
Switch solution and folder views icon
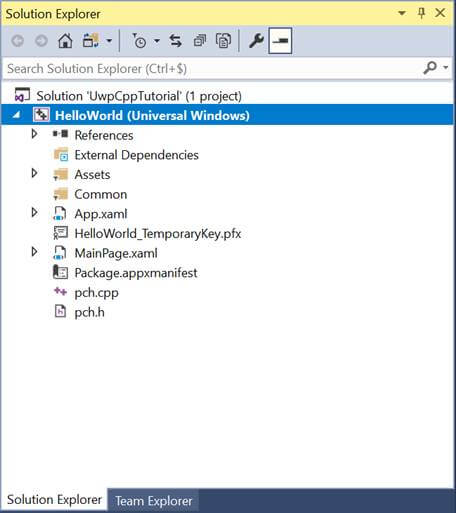91,41
